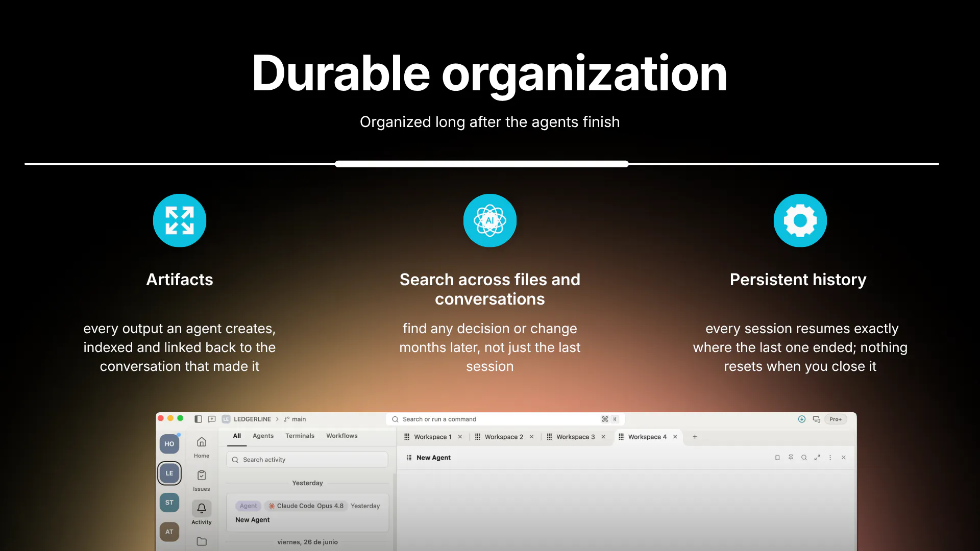980x551 pixels.
Task: Click the Pro+ plan badge
Action: (836, 419)
